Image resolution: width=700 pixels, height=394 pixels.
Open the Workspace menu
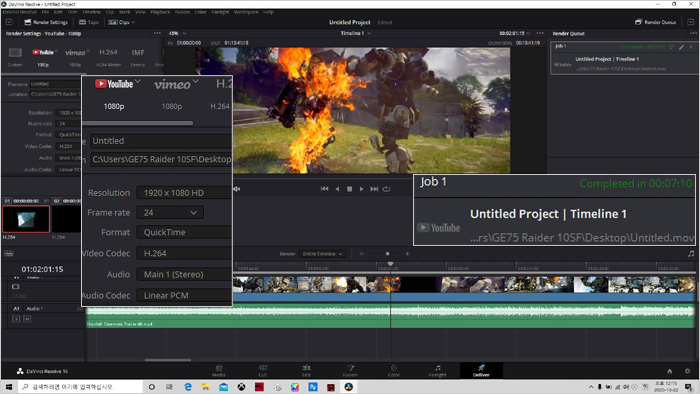(x=246, y=12)
